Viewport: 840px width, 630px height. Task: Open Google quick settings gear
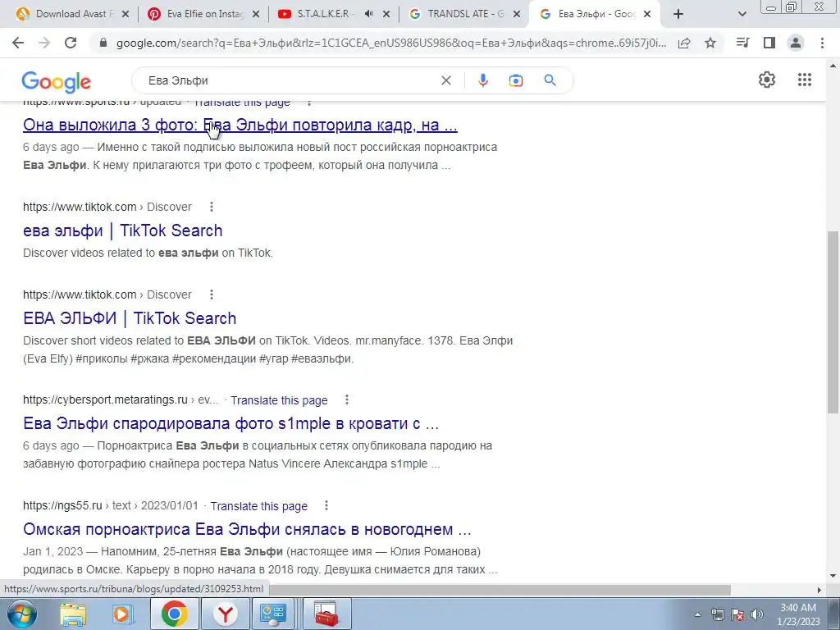[x=767, y=80]
